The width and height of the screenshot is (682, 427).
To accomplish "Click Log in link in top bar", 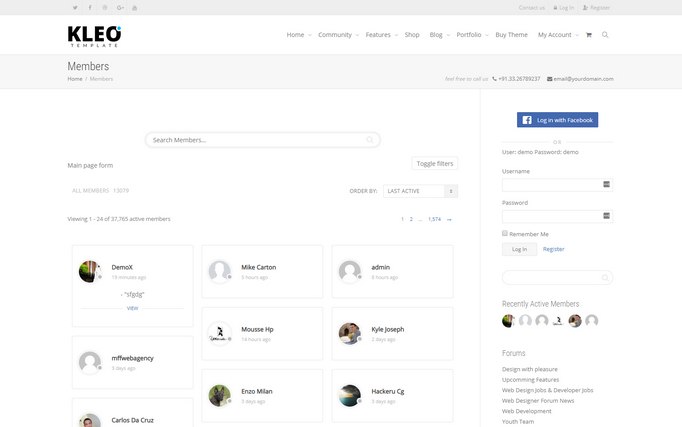I will (x=564, y=7).
